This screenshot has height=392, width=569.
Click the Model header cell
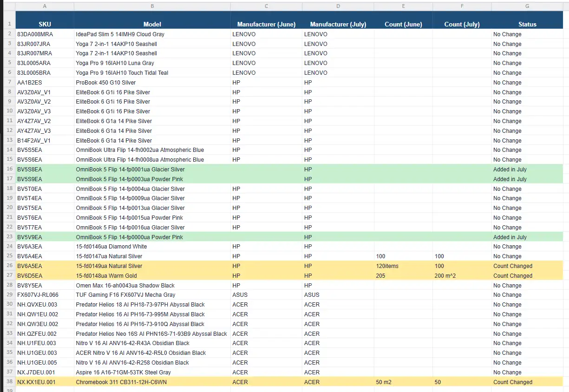pyautogui.click(x=152, y=20)
